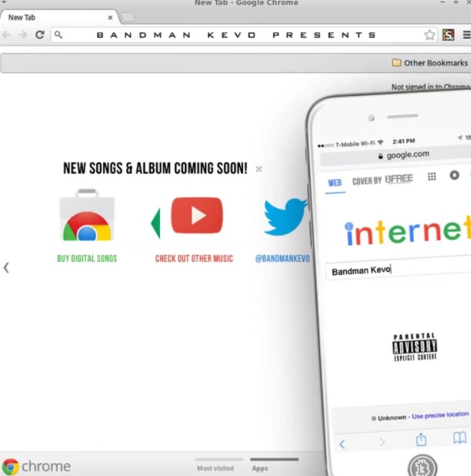Click Cover By BFREE on phone

pyautogui.click(x=382, y=180)
